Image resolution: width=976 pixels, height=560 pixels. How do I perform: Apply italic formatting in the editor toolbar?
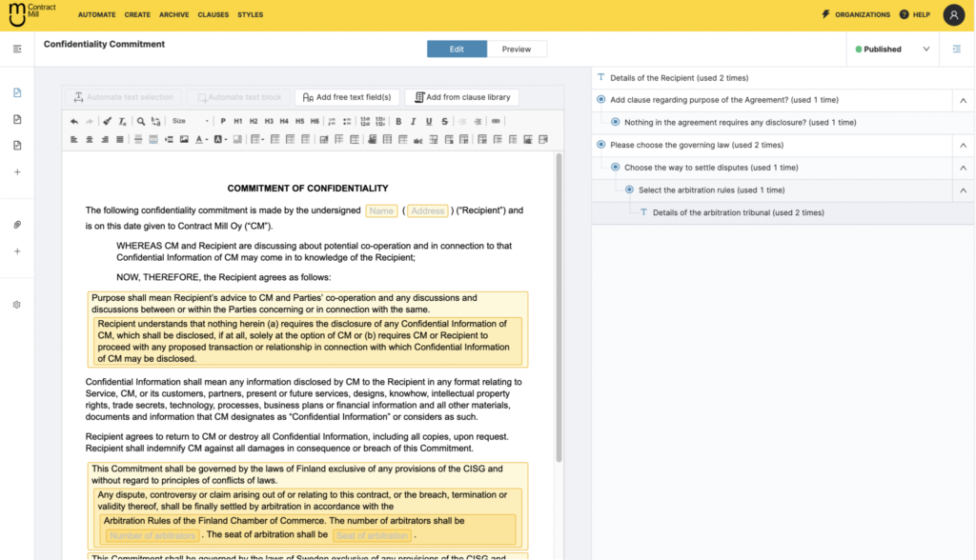(414, 122)
